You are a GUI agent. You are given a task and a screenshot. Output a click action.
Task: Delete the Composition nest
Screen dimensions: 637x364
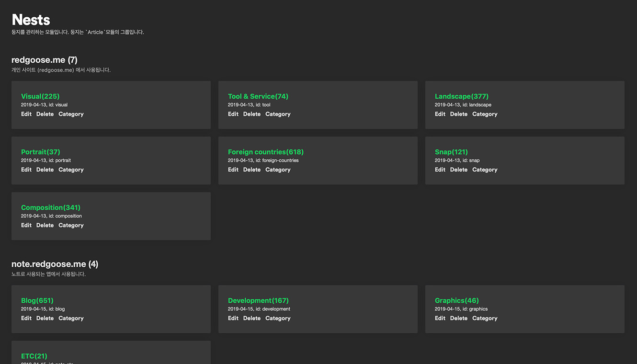coord(45,225)
